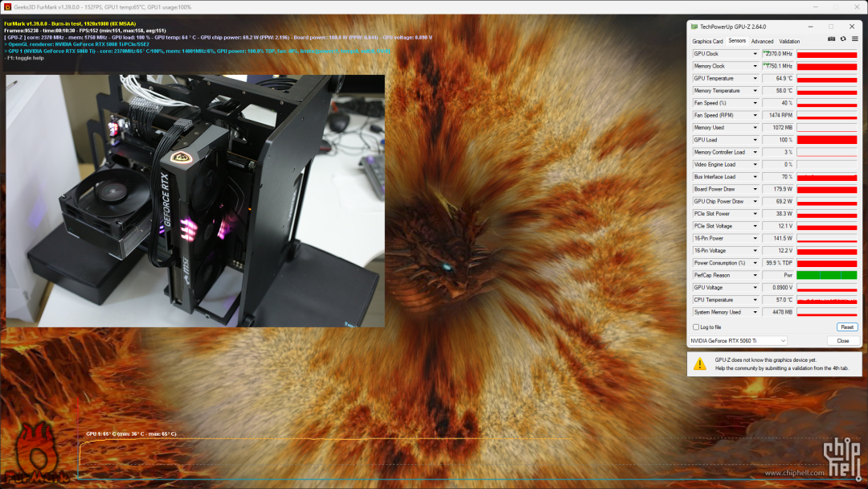Open the PCIe Slot Power dropdown
Screen dimensions: 868x489
755,214
